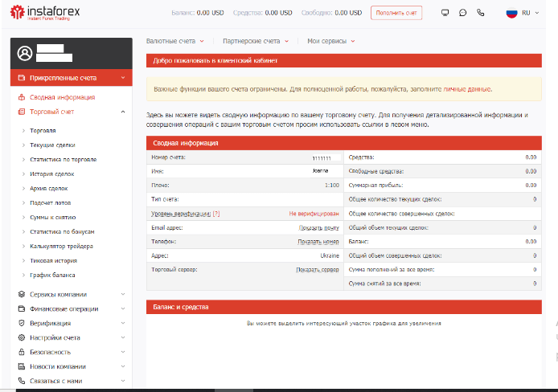The height and width of the screenshot is (392, 558).
Task: Click the phone callback icon in header
Action: tap(481, 13)
